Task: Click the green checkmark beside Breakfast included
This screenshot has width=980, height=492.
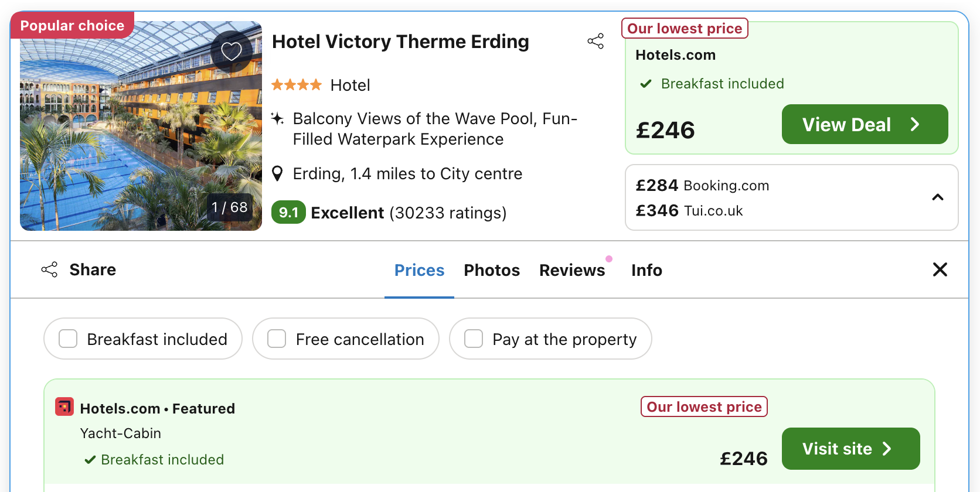Action: coord(645,83)
